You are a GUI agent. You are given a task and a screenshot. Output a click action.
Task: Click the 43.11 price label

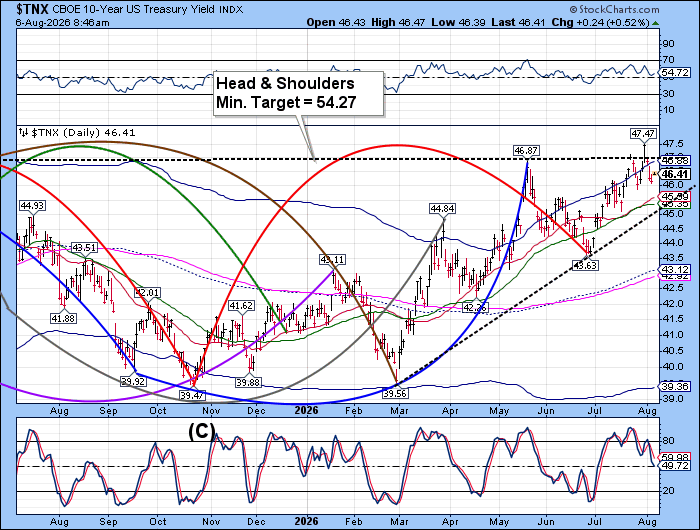click(333, 259)
